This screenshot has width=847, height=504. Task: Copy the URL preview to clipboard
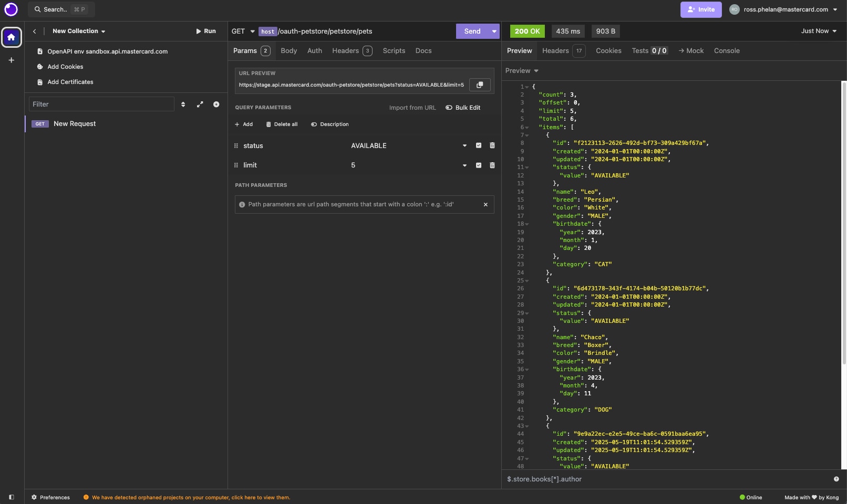479,85
